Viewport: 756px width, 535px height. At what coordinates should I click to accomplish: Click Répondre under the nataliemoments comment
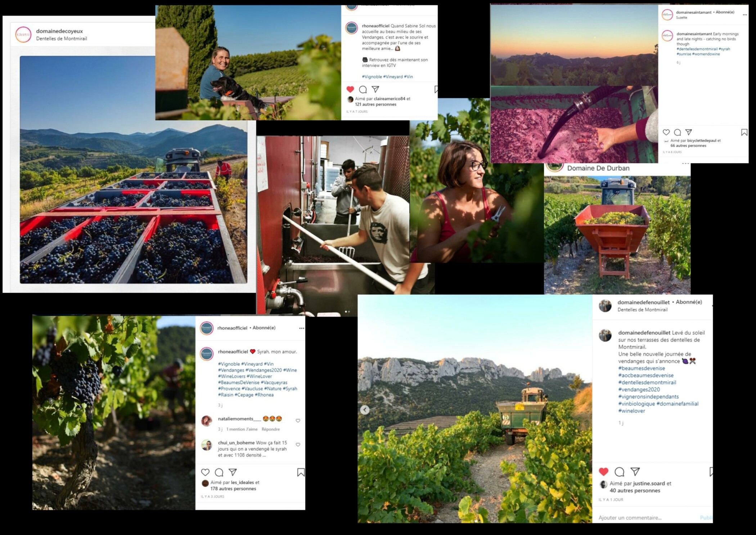[x=271, y=429]
